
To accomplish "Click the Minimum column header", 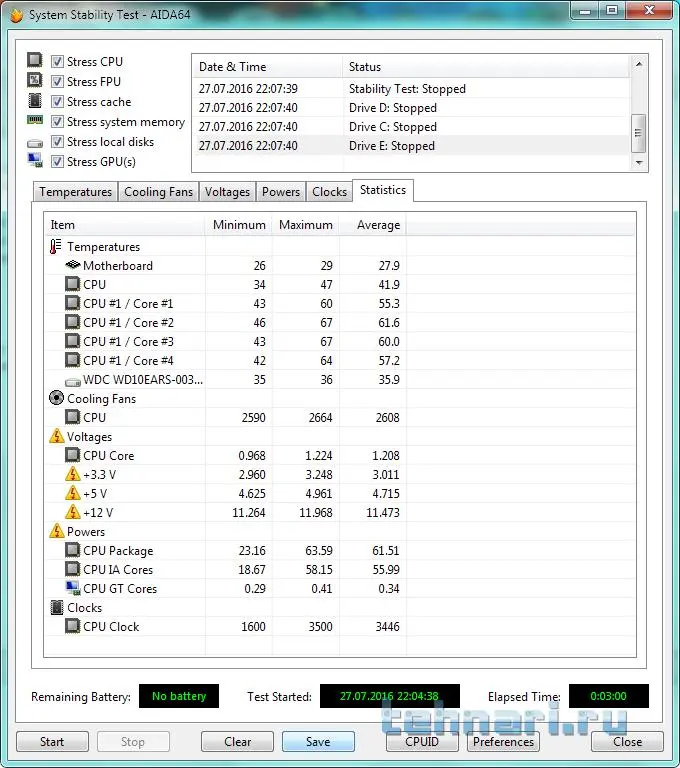I will coord(239,225).
